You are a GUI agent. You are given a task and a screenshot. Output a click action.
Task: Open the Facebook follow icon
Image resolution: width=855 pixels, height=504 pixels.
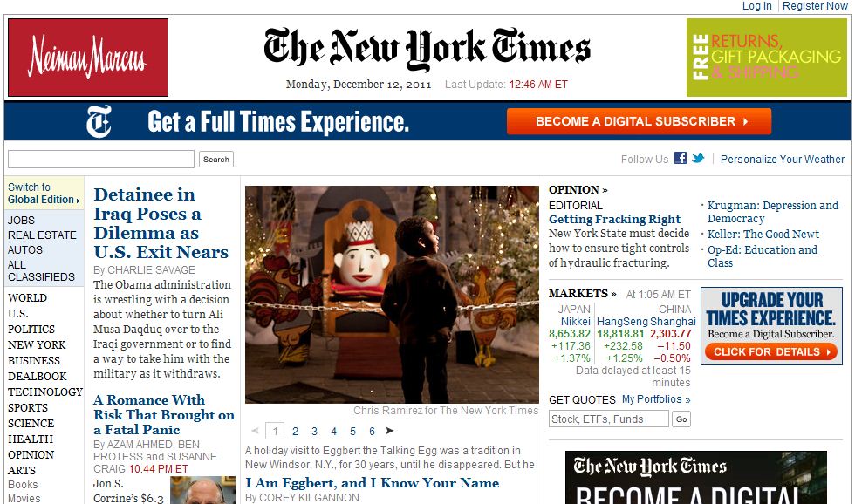click(x=680, y=158)
